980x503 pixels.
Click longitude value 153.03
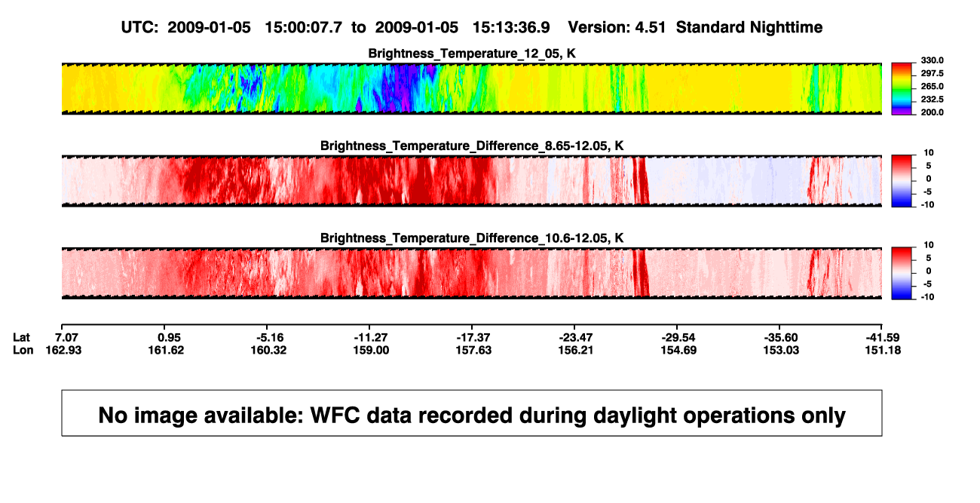782,350
